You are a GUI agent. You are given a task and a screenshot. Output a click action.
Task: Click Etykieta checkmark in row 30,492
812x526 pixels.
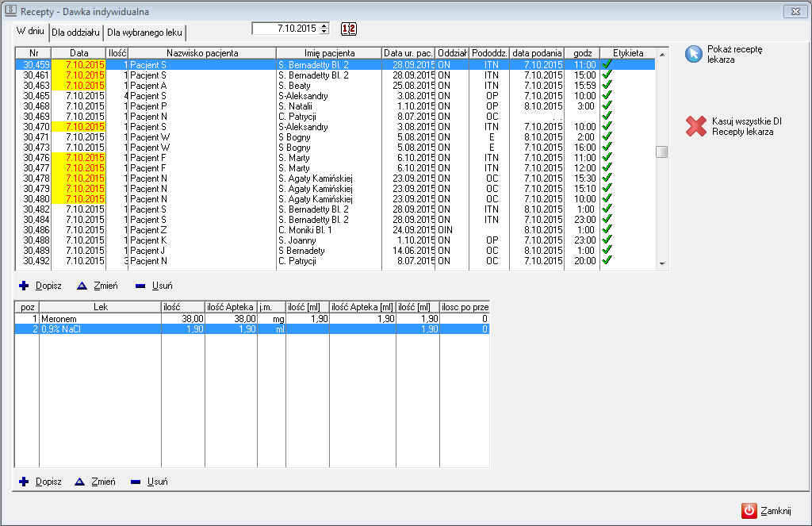(x=607, y=260)
